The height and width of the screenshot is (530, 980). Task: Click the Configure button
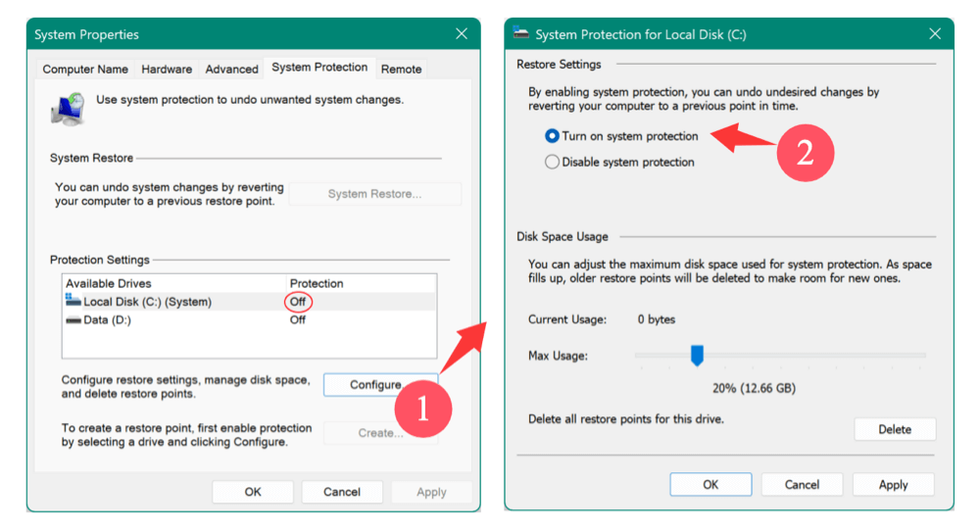[376, 385]
